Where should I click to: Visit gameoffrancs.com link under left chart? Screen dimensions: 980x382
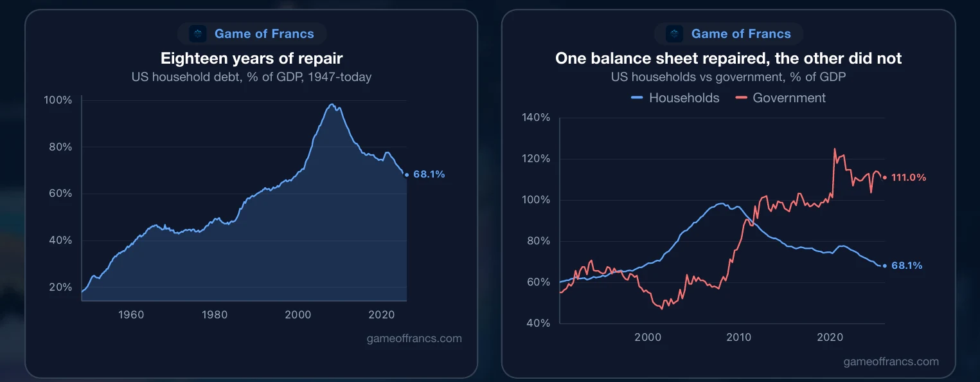coord(414,338)
